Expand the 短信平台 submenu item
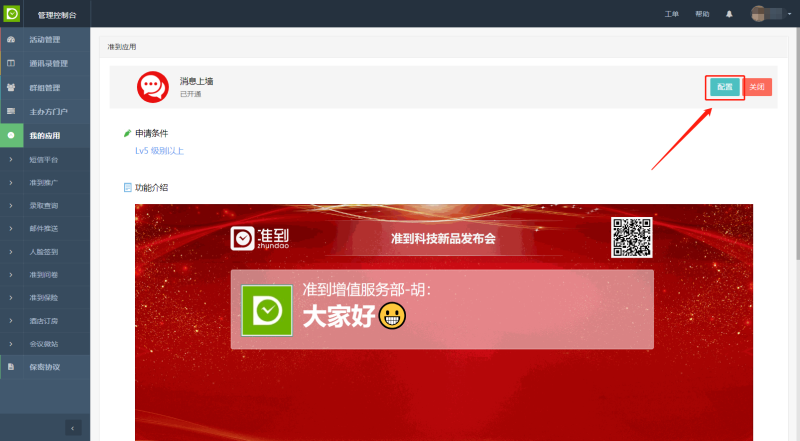 44,159
